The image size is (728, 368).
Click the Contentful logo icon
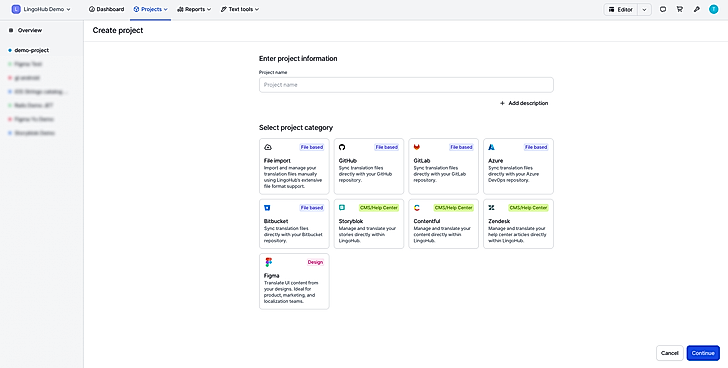click(x=417, y=208)
